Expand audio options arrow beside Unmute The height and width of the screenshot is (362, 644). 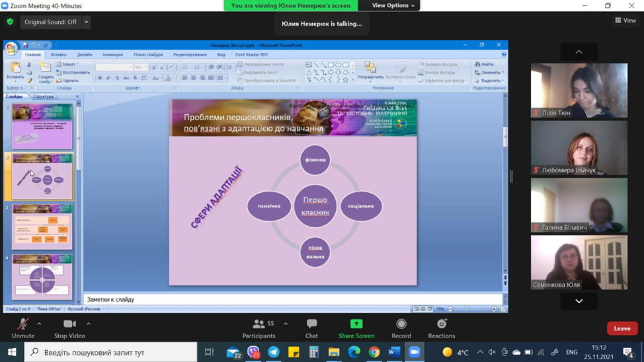[x=39, y=324]
